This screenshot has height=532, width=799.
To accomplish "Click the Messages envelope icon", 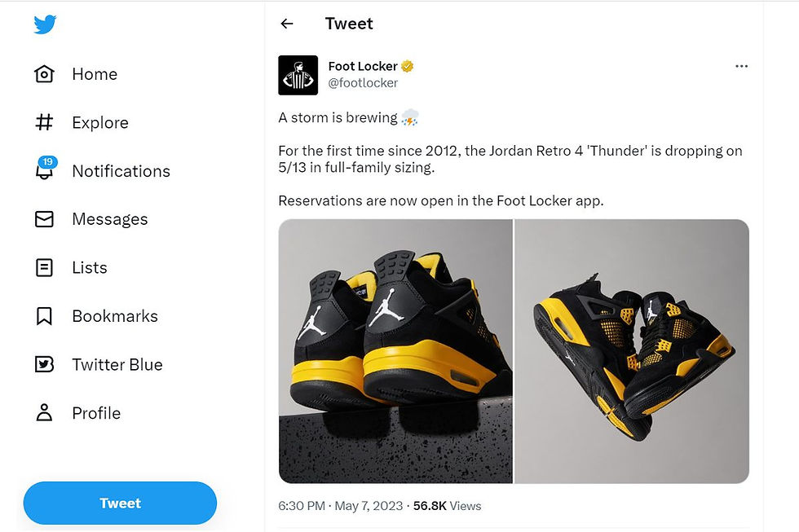I will [x=44, y=219].
